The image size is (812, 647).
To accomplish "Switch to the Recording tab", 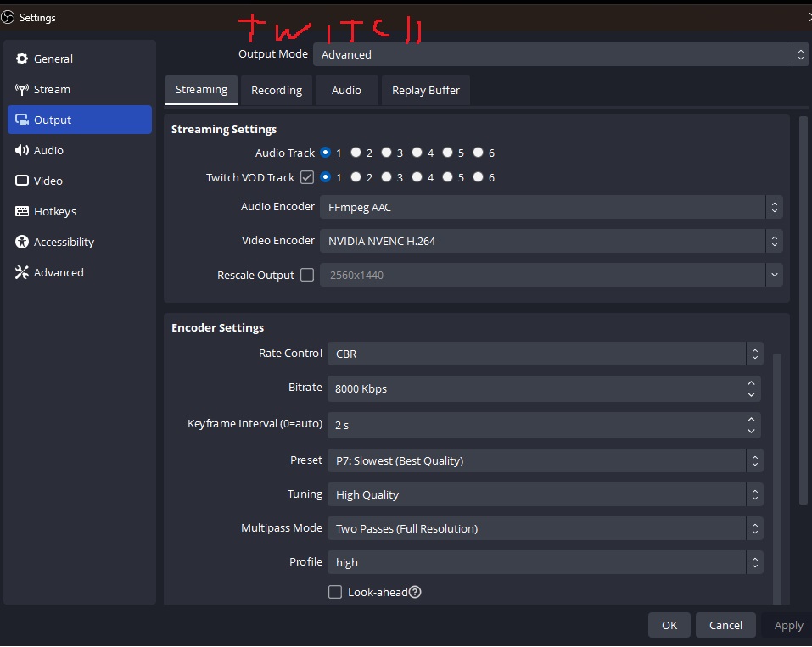I will pyautogui.click(x=277, y=90).
